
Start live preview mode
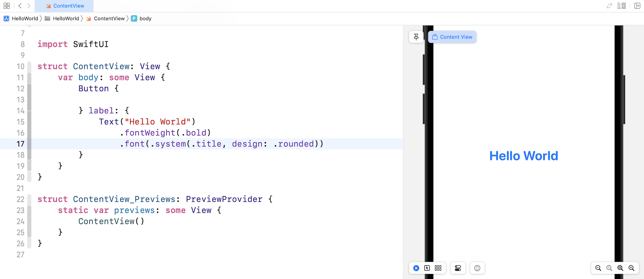click(416, 268)
